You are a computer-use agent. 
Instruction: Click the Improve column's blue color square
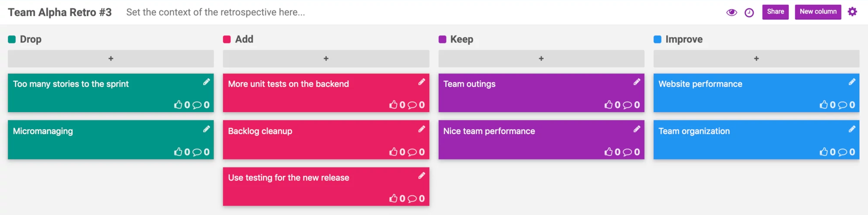coord(658,40)
